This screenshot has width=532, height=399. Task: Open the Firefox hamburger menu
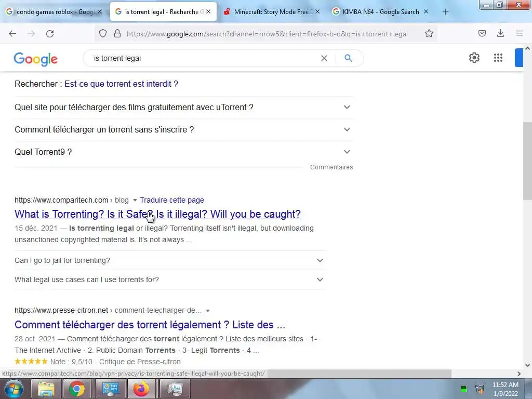pos(520,33)
